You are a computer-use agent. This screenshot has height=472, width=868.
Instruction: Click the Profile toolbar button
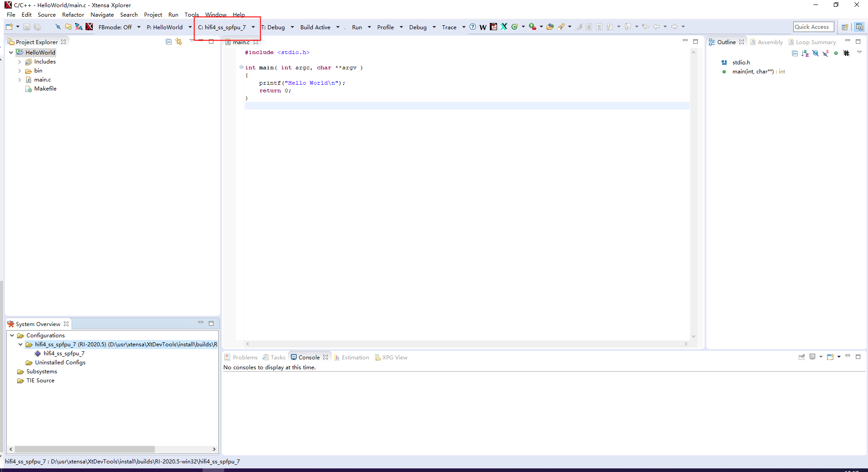pyautogui.click(x=385, y=27)
